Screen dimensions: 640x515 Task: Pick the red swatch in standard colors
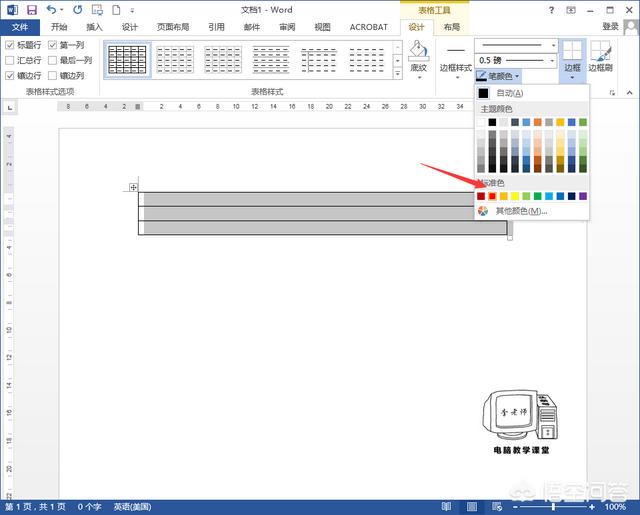tap(493, 196)
